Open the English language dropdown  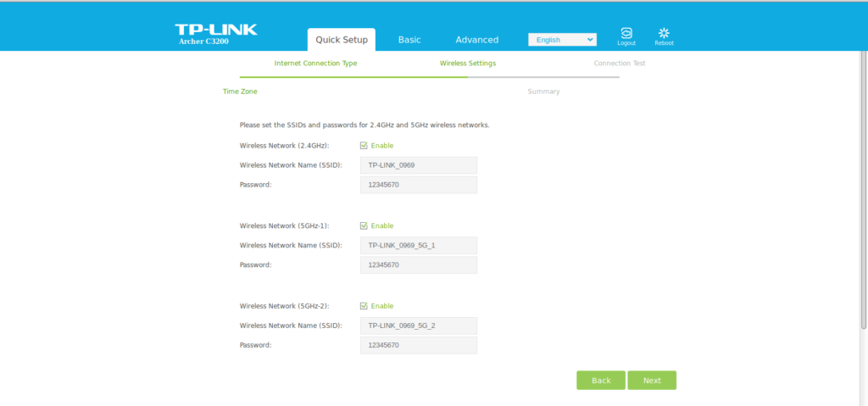point(562,40)
